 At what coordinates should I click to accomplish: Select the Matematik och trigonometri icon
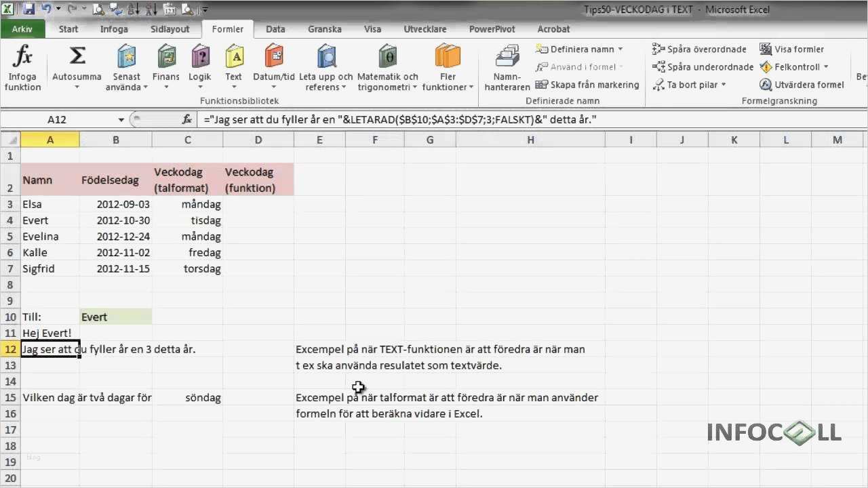[387, 64]
